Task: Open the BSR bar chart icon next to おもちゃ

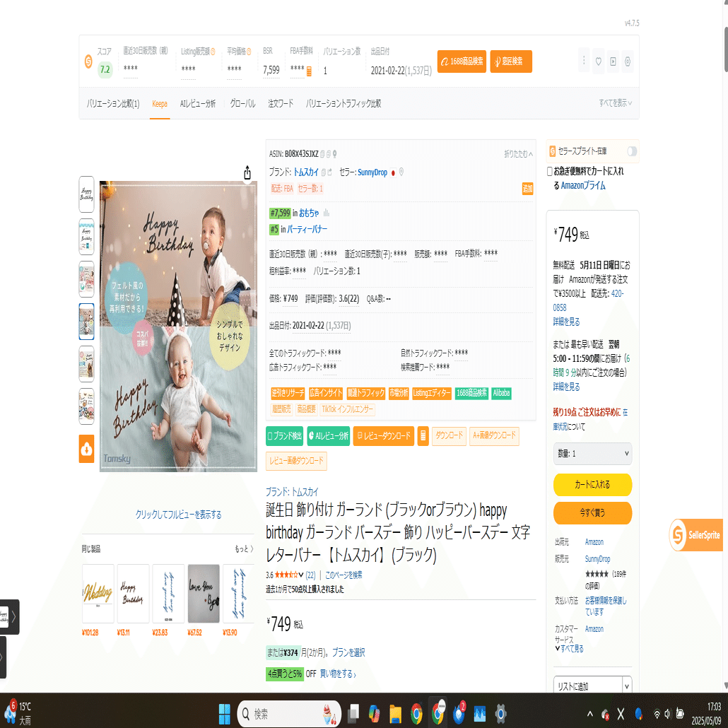Action: 327,213
